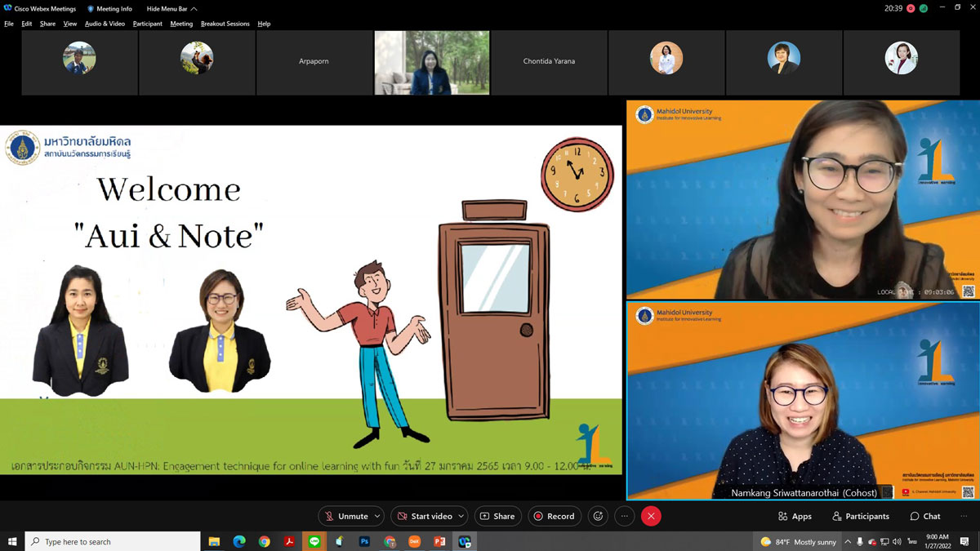This screenshot has width=980, height=551.
Task: Launch Photoshop from the taskbar
Action: click(364, 541)
